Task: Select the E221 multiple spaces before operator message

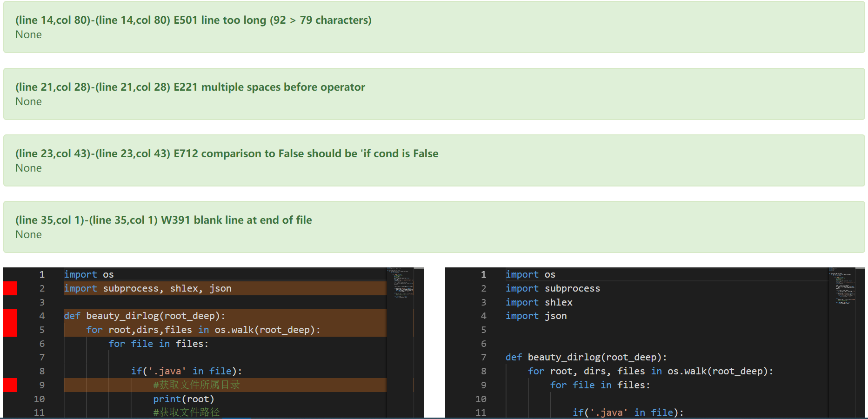Action: pyautogui.click(x=190, y=87)
